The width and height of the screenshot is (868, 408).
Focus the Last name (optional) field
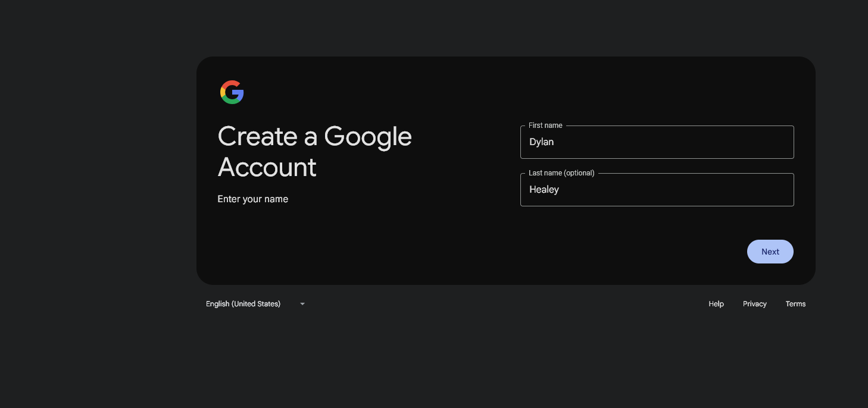coord(657,190)
